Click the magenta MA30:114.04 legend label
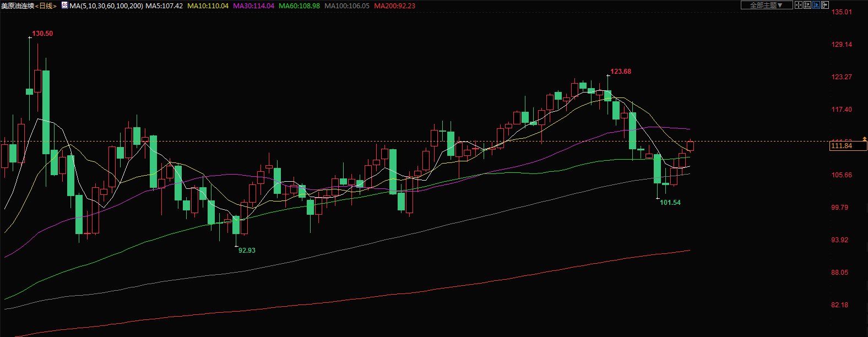Viewport: 868px width, 337px height. (253, 6)
